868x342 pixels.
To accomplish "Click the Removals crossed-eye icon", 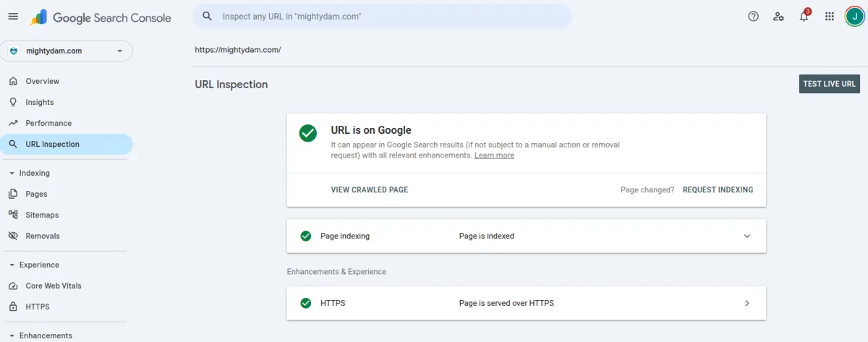I will (13, 236).
